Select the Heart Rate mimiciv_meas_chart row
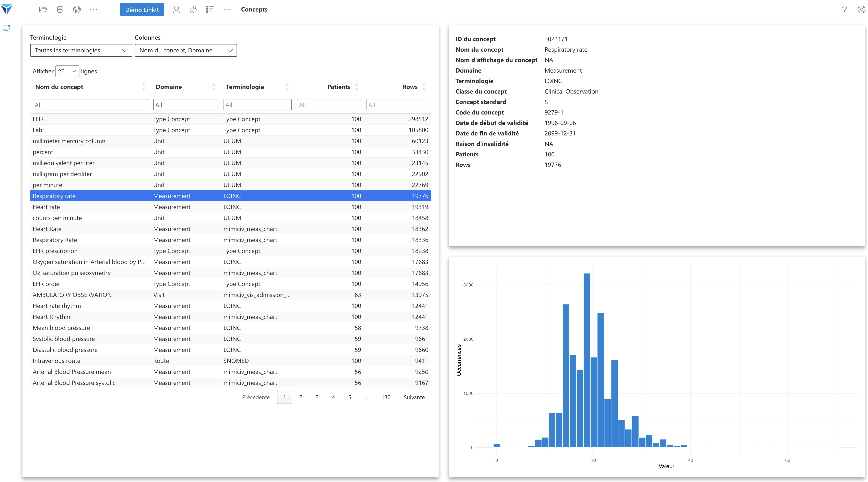Viewport: 868px width, 482px height. tap(230, 229)
